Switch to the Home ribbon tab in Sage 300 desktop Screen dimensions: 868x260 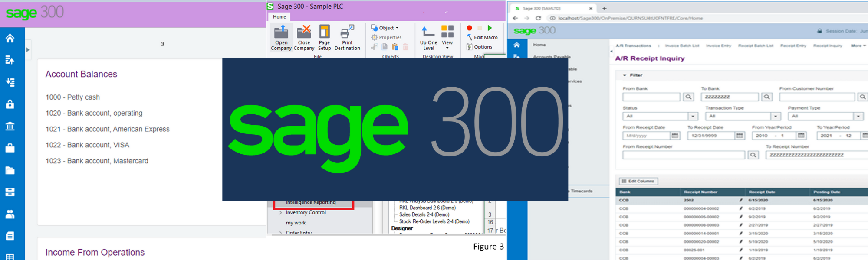(x=279, y=17)
